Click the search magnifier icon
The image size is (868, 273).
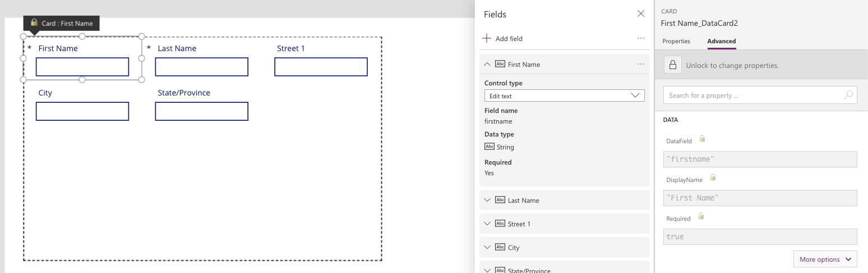point(849,95)
